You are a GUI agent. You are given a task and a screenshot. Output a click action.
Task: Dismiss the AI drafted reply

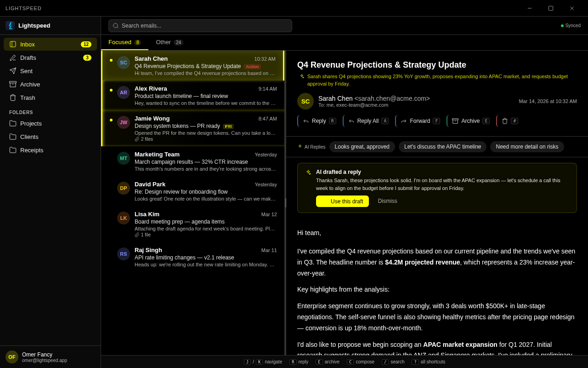(x=387, y=201)
